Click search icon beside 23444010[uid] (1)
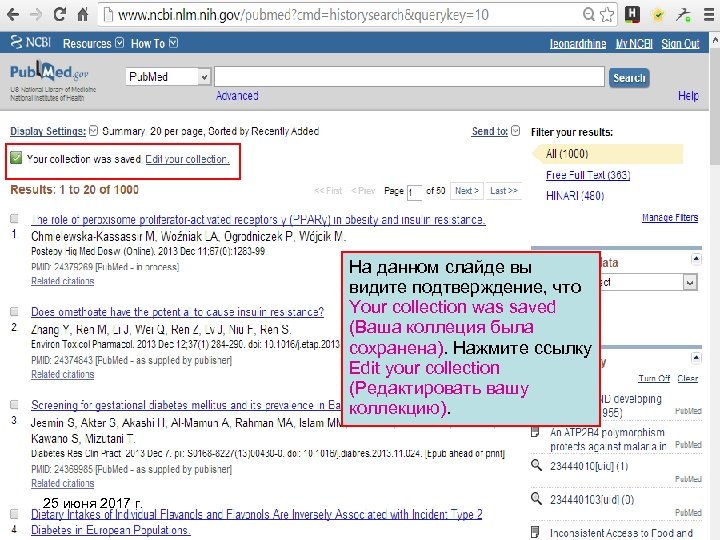 point(536,465)
